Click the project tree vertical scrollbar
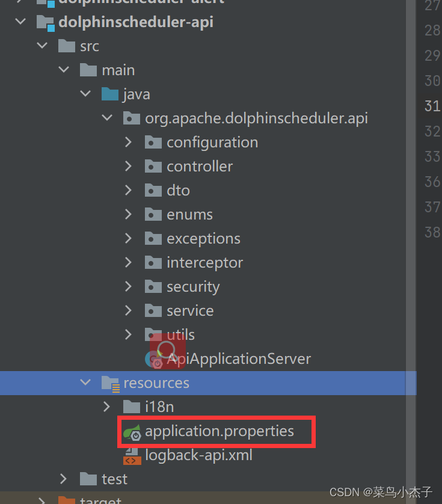Screen dimensions: 442x504 411,252
